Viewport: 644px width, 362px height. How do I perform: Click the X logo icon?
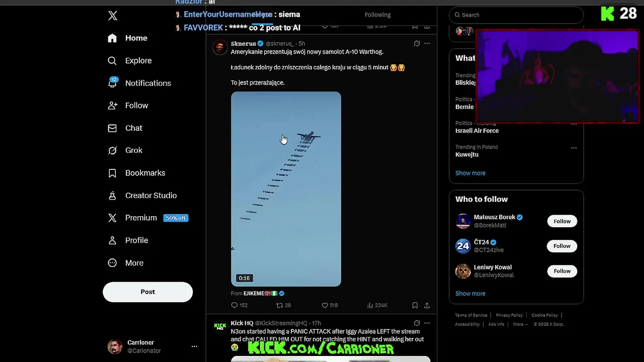113,16
